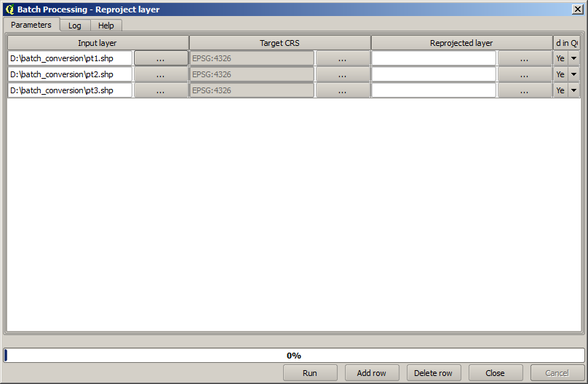Browse input layer for pt1.shp row

[x=160, y=58]
